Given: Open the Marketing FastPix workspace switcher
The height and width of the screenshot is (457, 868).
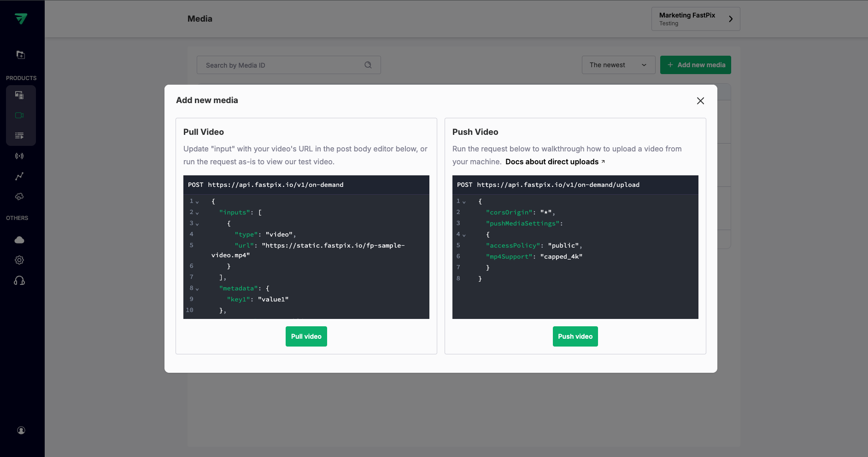Looking at the screenshot, I should [x=695, y=19].
